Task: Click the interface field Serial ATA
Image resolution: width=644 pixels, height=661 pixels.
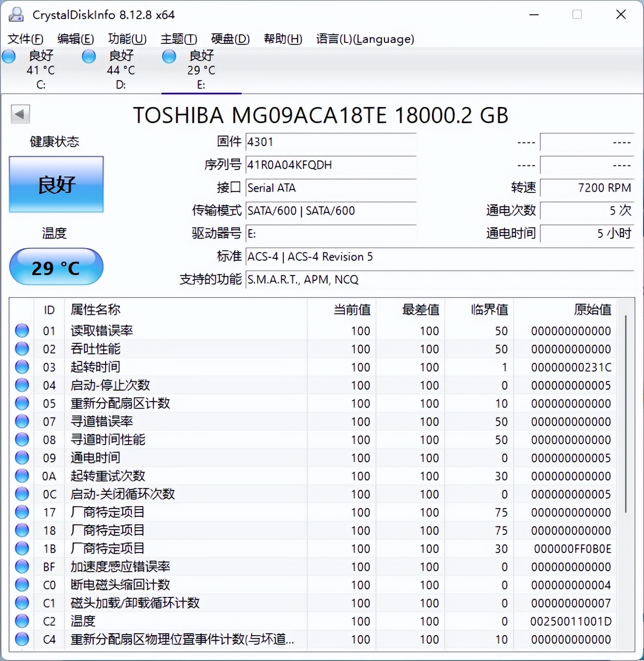Action: click(331, 188)
